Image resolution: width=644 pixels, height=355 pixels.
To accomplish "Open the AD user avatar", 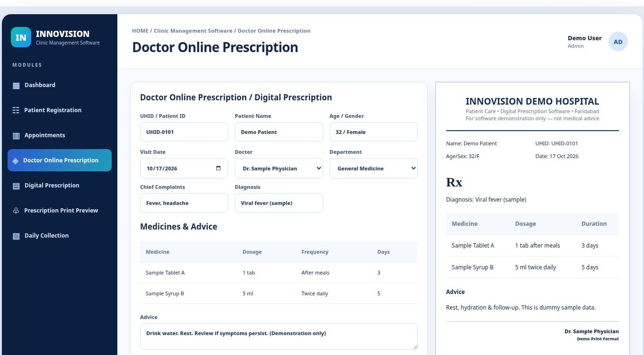I will [618, 42].
